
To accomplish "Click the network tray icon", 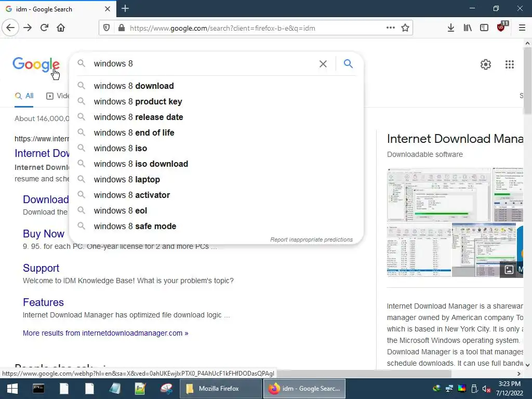I will point(449,389).
